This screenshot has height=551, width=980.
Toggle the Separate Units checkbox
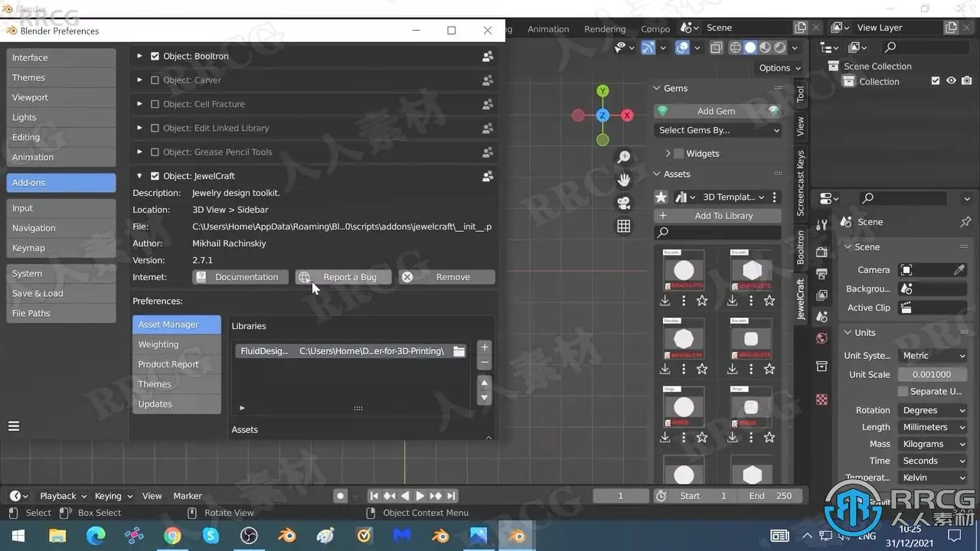point(903,391)
